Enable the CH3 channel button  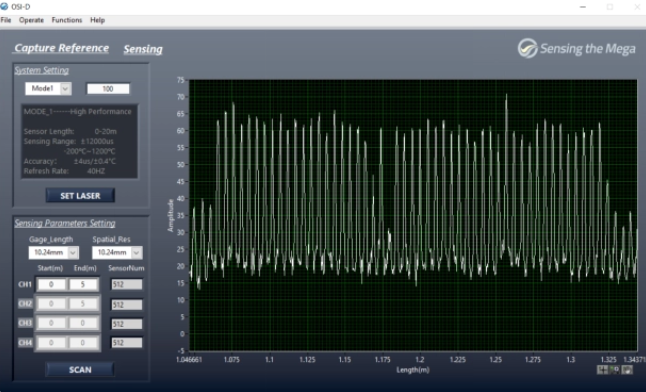pyautogui.click(x=25, y=323)
